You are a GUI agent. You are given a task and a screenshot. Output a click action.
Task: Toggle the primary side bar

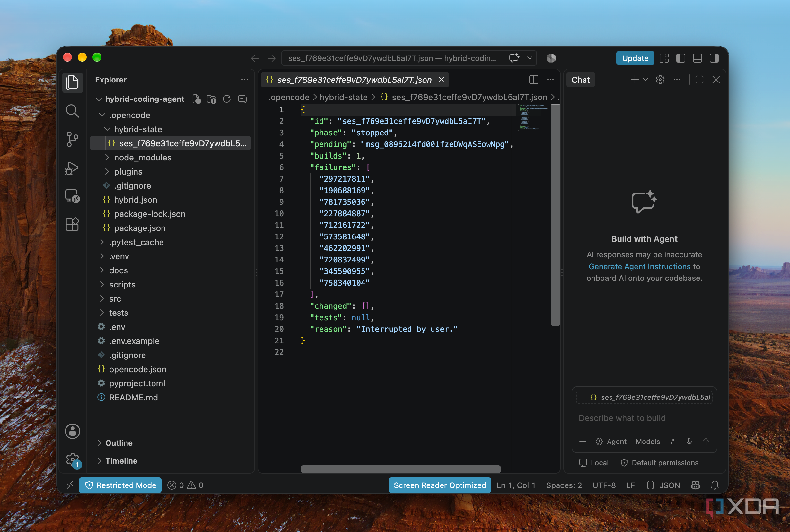pos(681,58)
